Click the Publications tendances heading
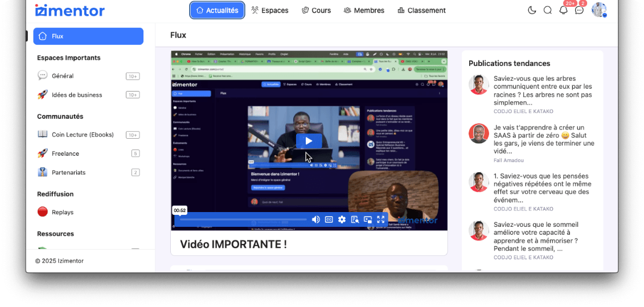Viewport: 644px width, 307px height. 509,64
